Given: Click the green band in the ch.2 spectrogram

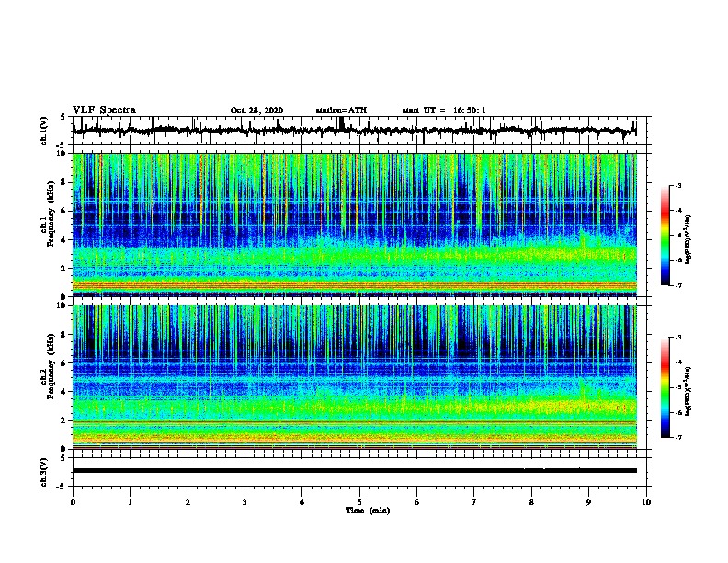Looking at the screenshot, I should click(355, 407).
